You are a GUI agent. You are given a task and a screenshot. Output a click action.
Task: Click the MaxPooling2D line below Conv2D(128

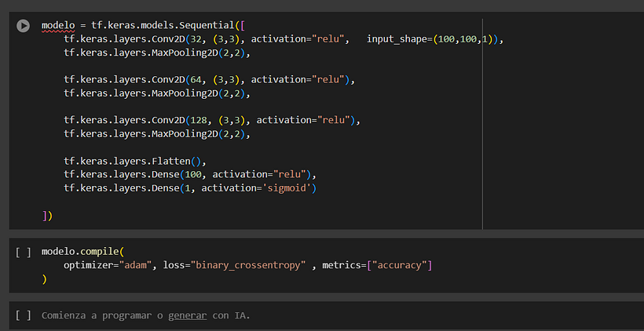[157, 133]
